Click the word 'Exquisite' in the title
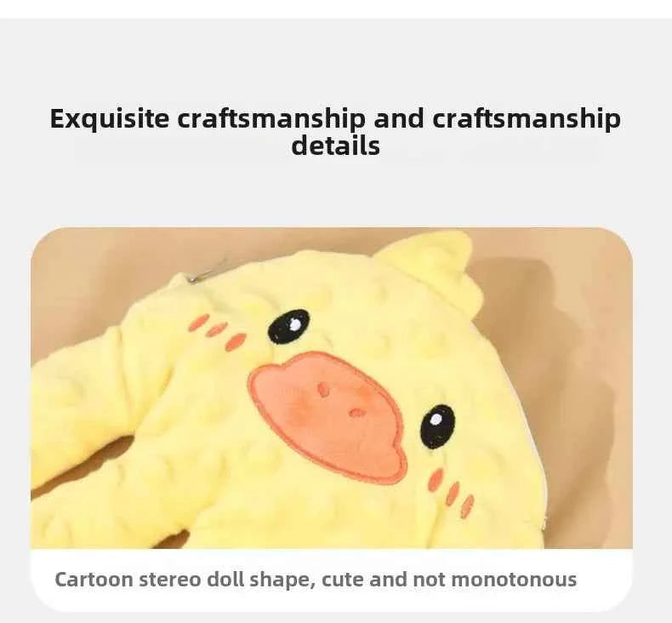The height and width of the screenshot is (623, 672). tap(110, 119)
